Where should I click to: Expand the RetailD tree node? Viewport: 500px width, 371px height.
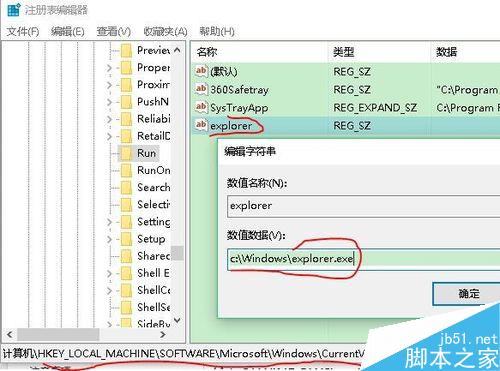point(109,137)
